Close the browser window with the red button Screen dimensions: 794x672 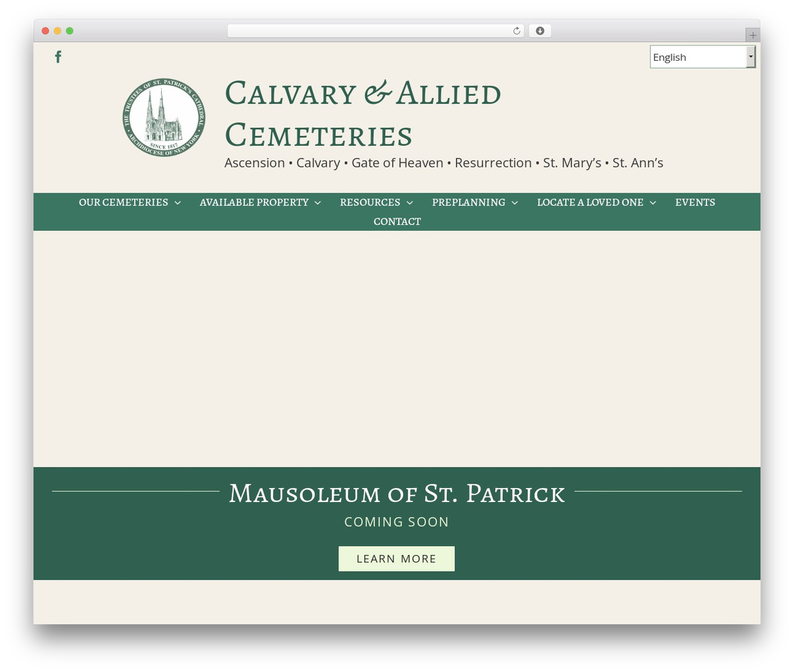[x=45, y=31]
